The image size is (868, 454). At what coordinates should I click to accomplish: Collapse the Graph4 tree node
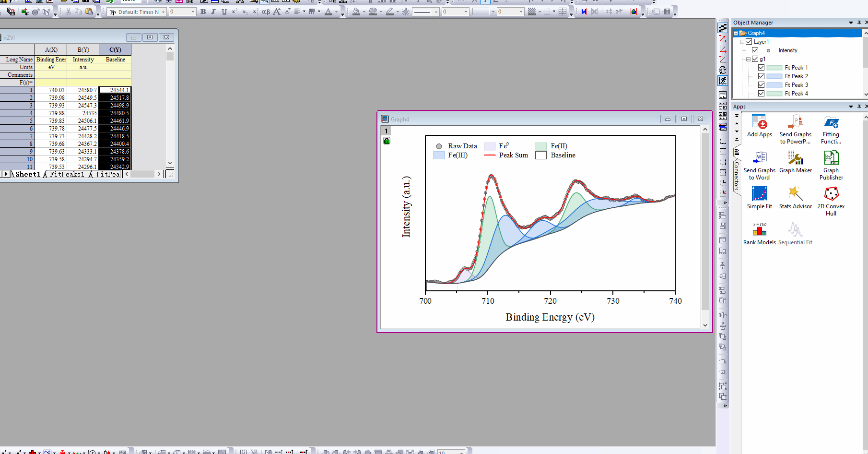click(736, 33)
